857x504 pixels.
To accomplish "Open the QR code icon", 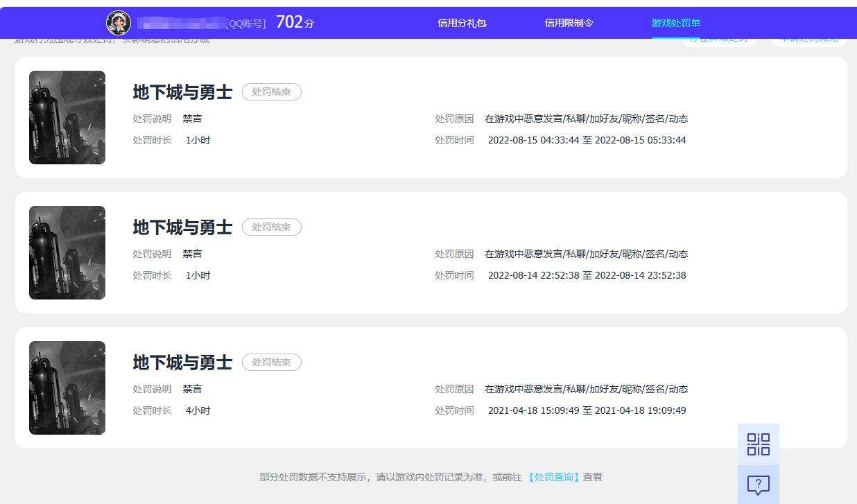I will coord(759,444).
